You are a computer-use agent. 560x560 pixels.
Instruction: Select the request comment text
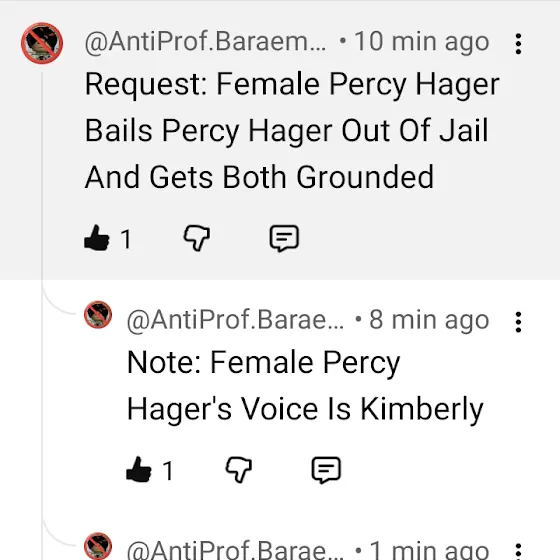[x=292, y=130]
